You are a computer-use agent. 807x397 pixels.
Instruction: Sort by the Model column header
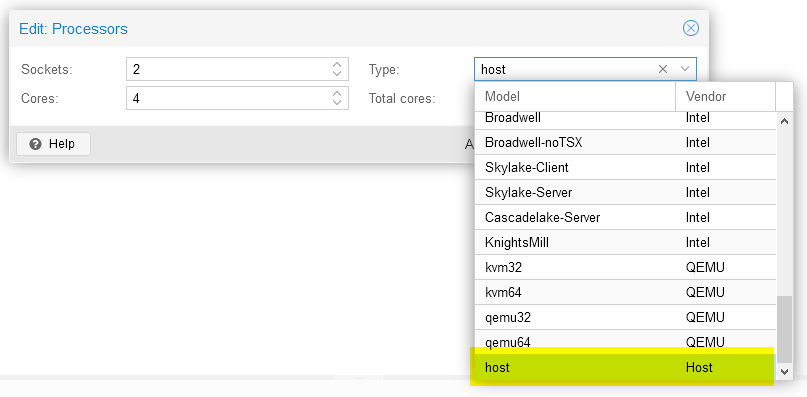pos(575,96)
